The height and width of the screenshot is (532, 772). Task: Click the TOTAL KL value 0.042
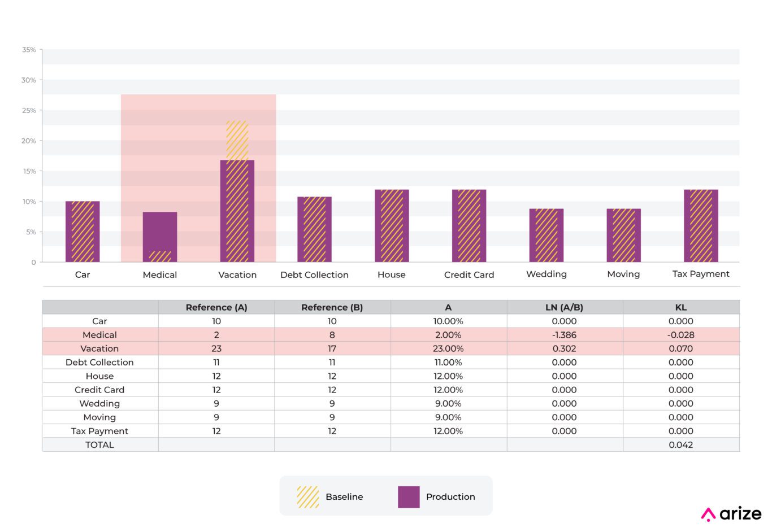pyautogui.click(x=681, y=445)
